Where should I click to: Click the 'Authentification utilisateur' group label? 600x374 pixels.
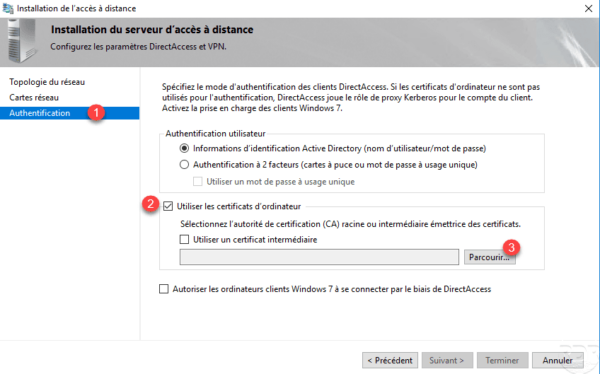pyautogui.click(x=215, y=134)
